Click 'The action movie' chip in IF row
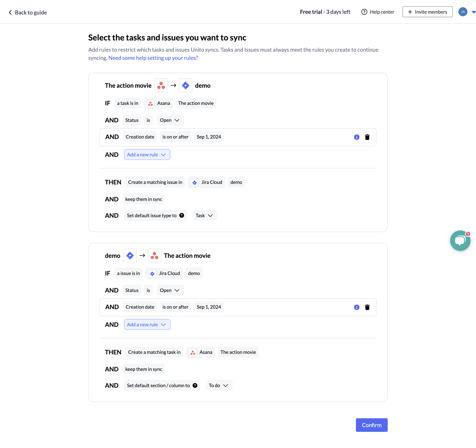This screenshot has width=476, height=448. (196, 103)
